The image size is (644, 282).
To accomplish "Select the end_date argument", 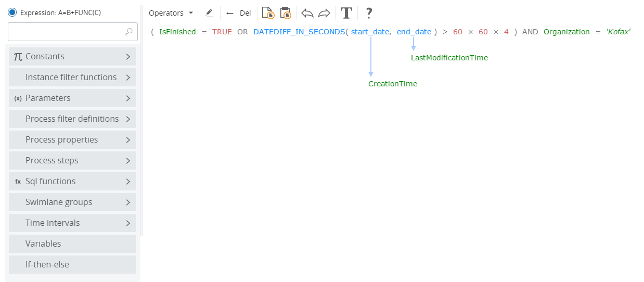I will [414, 32].
